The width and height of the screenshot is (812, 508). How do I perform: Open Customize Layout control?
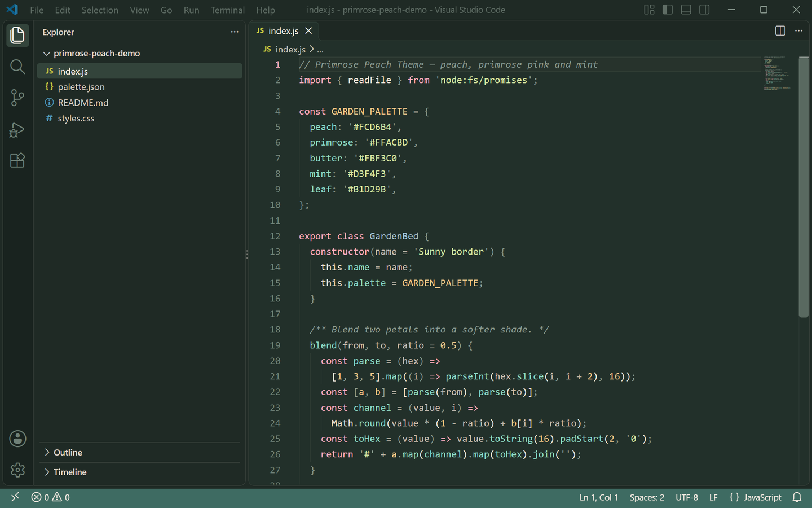pyautogui.click(x=649, y=10)
